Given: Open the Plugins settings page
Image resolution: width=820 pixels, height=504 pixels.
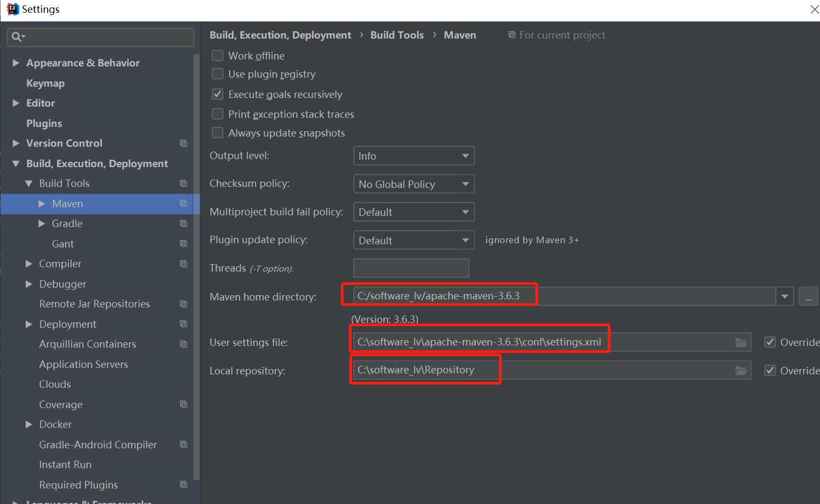Looking at the screenshot, I should [x=44, y=123].
